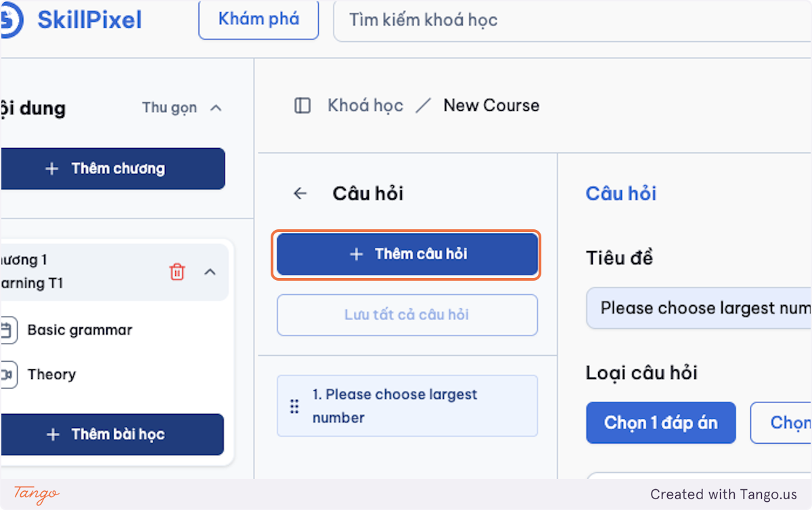Screen dimensions: 812x510
Task: Click the Thêm chương button
Action: tap(112, 168)
